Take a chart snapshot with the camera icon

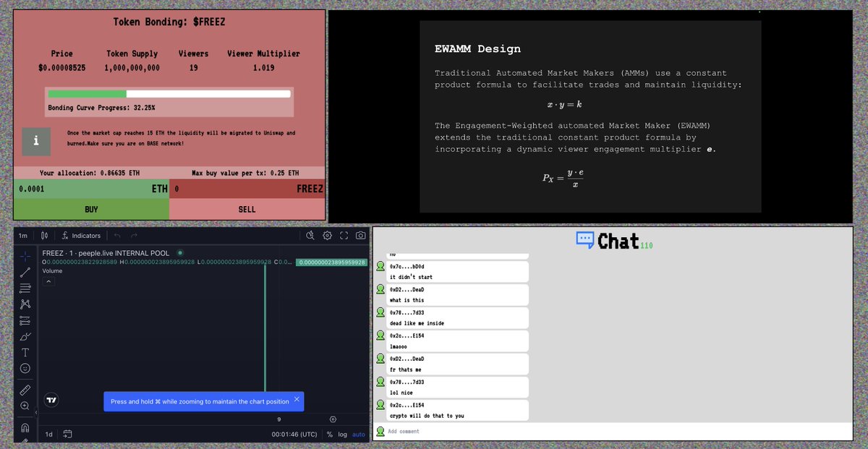[x=360, y=236]
